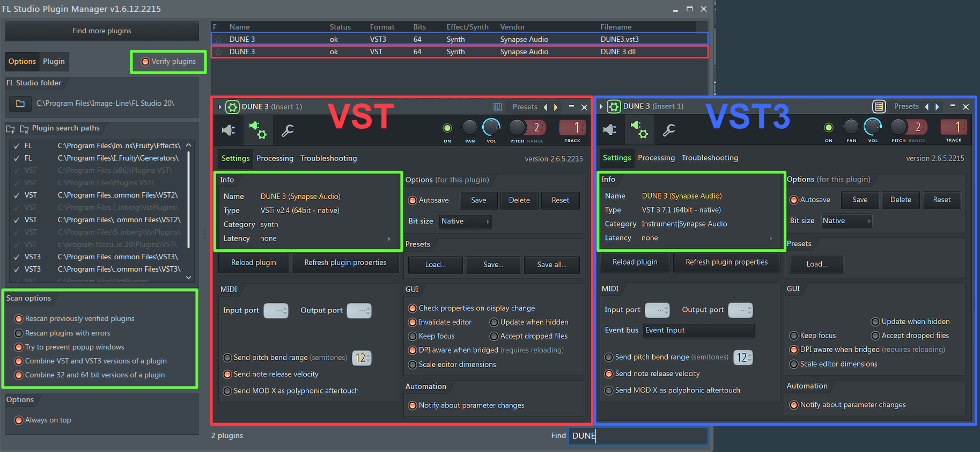Click Reload plugin in VST panel
This screenshot has width=980, height=452.
[x=254, y=263]
